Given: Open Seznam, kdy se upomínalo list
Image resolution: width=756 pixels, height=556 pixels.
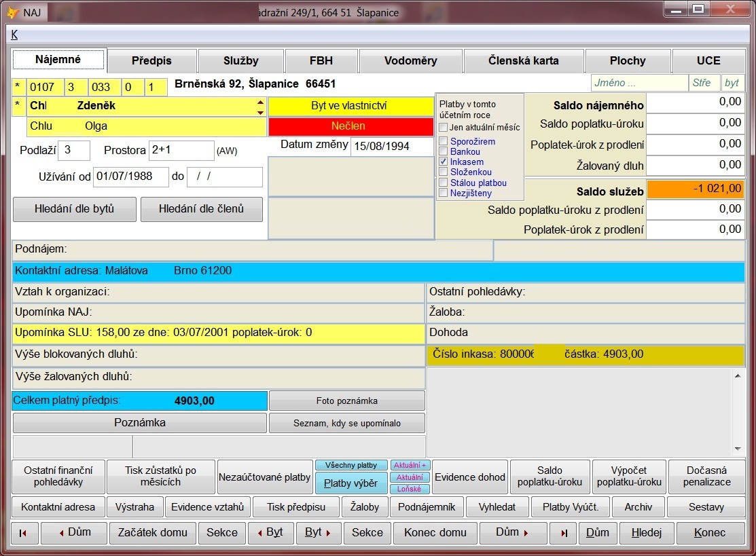Looking at the screenshot, I should [347, 423].
